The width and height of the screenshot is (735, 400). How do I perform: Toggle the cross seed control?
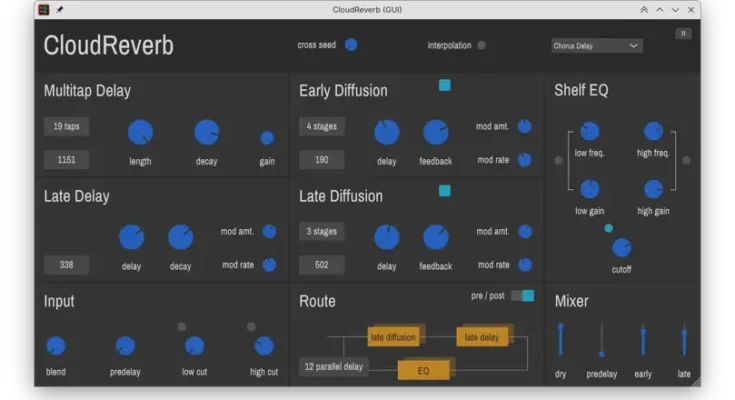pos(351,45)
